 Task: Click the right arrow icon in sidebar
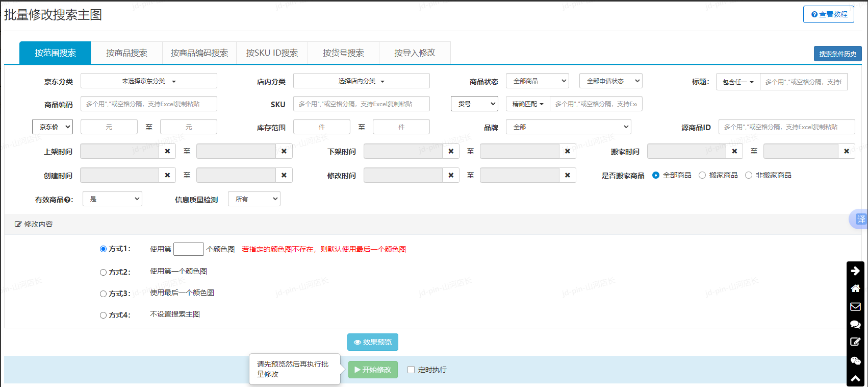point(855,271)
